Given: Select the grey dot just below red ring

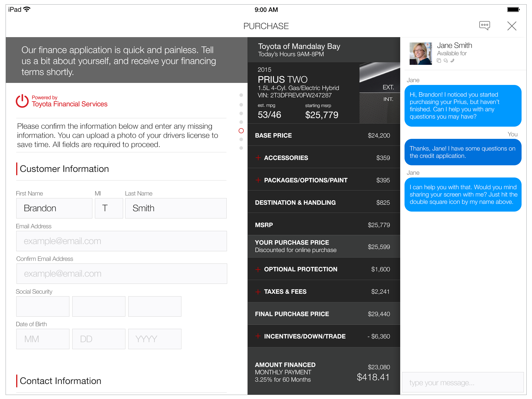Looking at the screenshot, I should 241,139.
